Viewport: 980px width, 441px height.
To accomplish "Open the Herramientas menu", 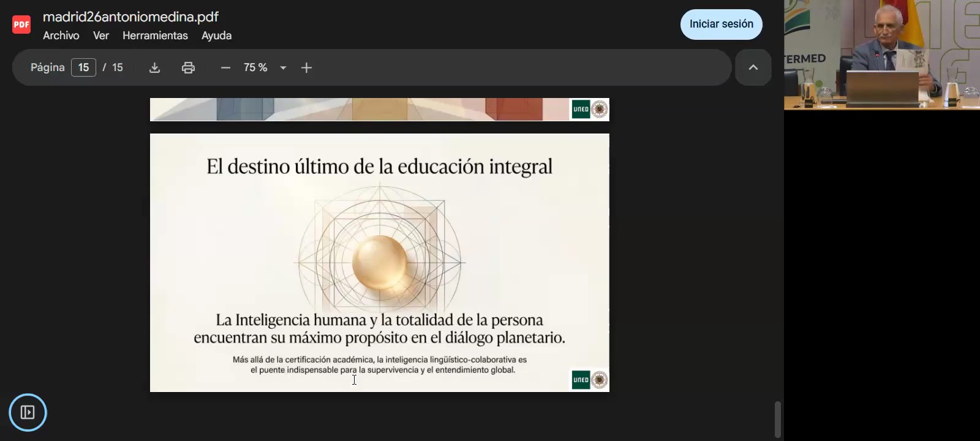I will point(155,36).
